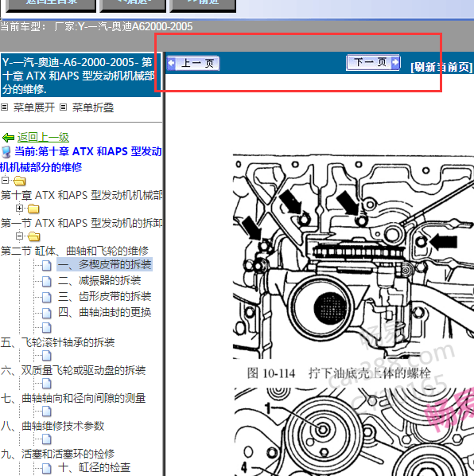Click the 菜单折叠 collapse-menu icon
The image size is (474, 476).
pos(63,107)
